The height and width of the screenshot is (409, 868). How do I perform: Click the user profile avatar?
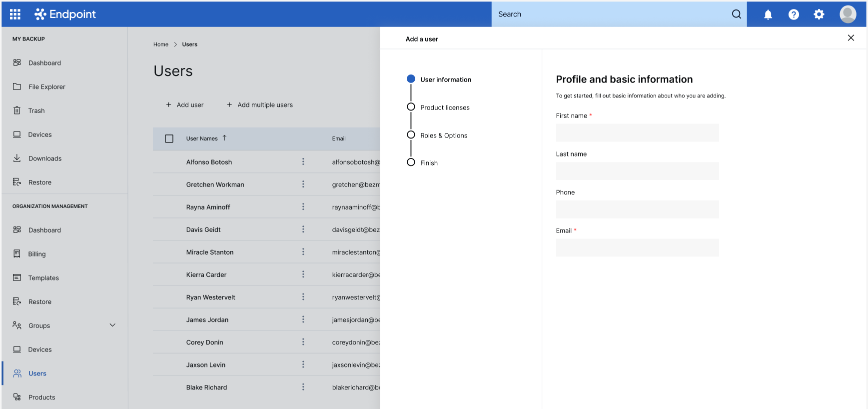(848, 14)
